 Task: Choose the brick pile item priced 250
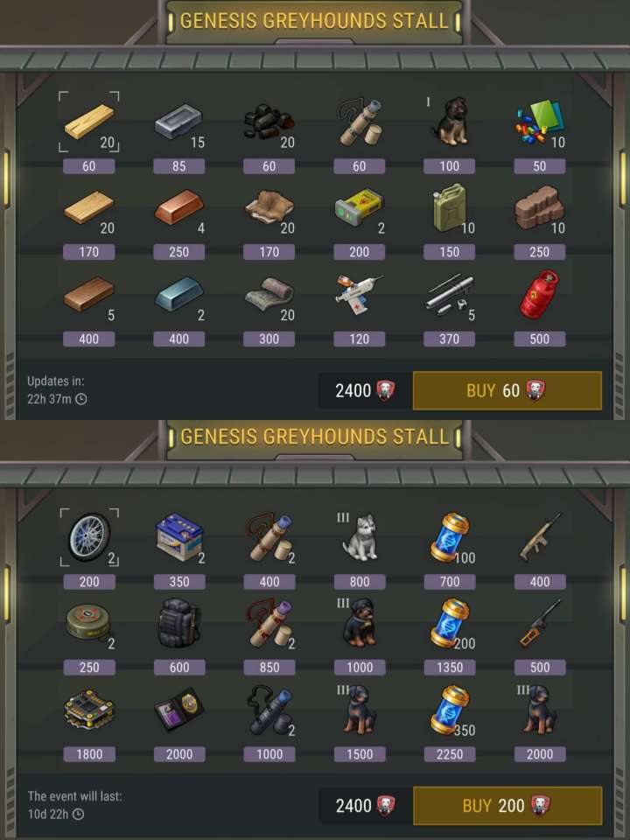coord(539,208)
